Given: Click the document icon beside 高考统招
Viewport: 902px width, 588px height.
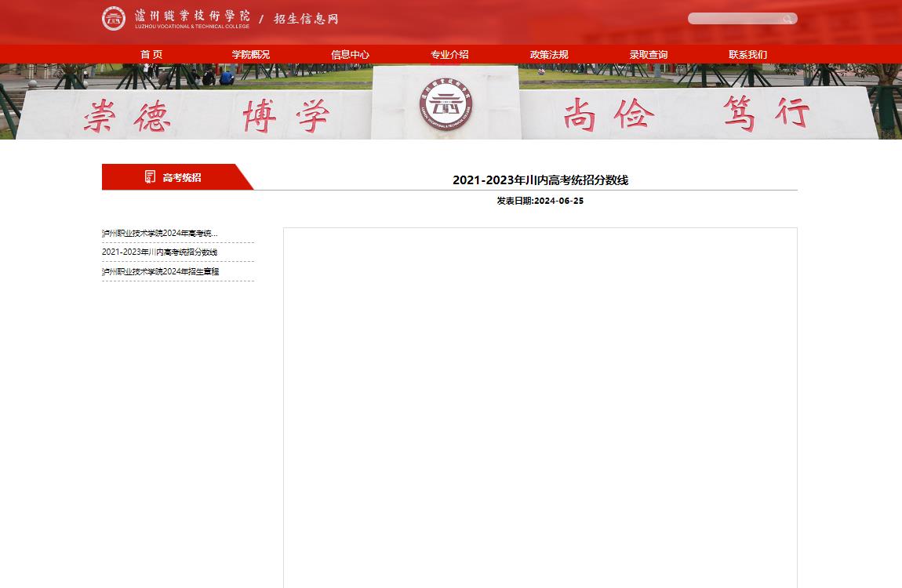Looking at the screenshot, I should point(151,177).
